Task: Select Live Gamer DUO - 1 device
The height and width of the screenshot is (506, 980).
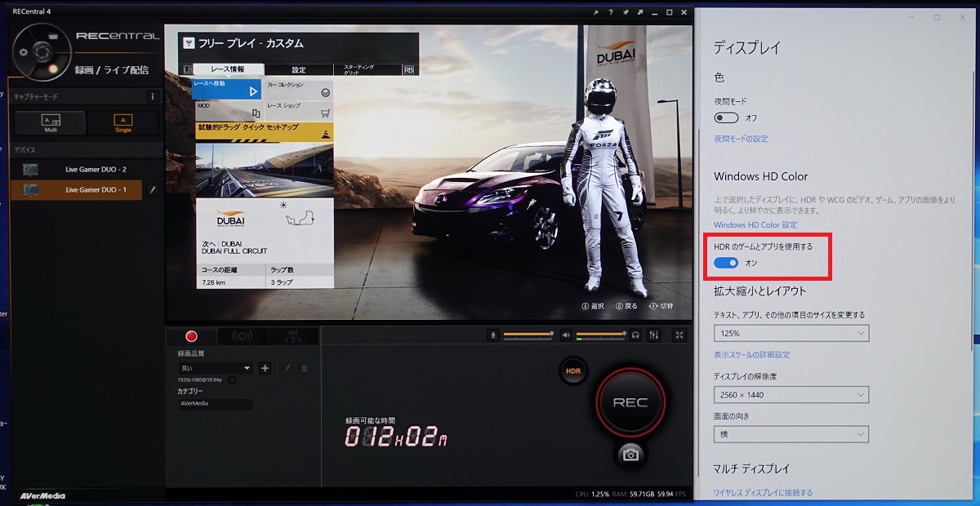Action: coord(78,190)
